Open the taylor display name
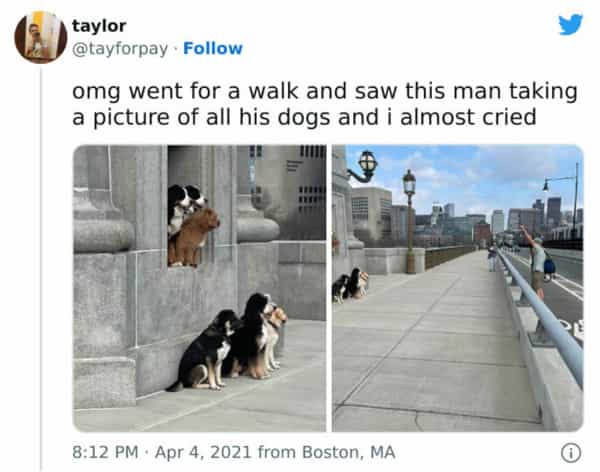Image resolution: width=600 pixels, height=472 pixels. (99, 26)
